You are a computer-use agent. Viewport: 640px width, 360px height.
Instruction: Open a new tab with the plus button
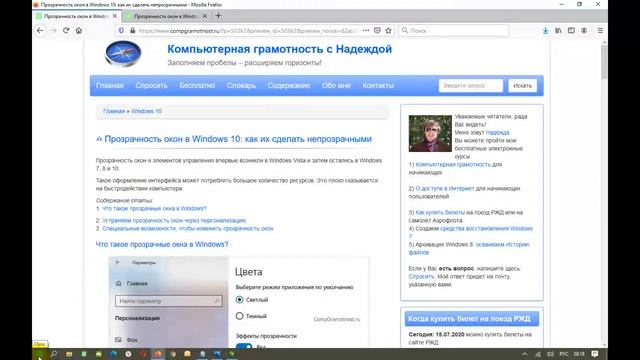click(218, 16)
